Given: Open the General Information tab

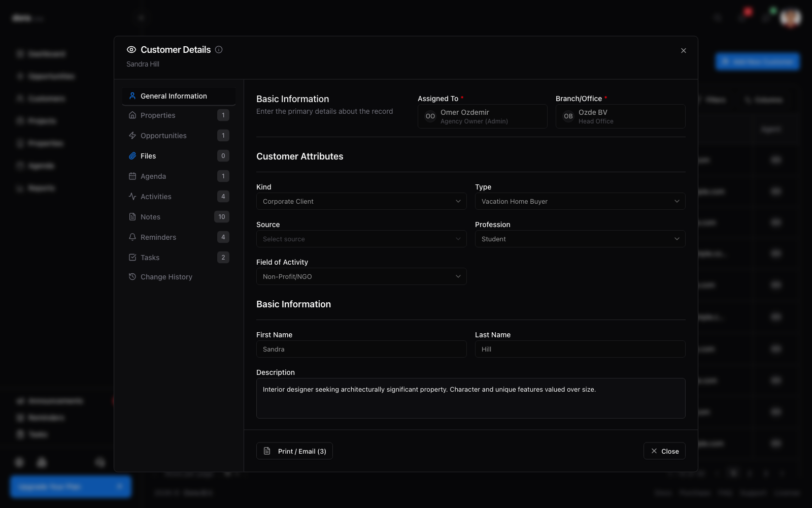Looking at the screenshot, I should 179,96.
